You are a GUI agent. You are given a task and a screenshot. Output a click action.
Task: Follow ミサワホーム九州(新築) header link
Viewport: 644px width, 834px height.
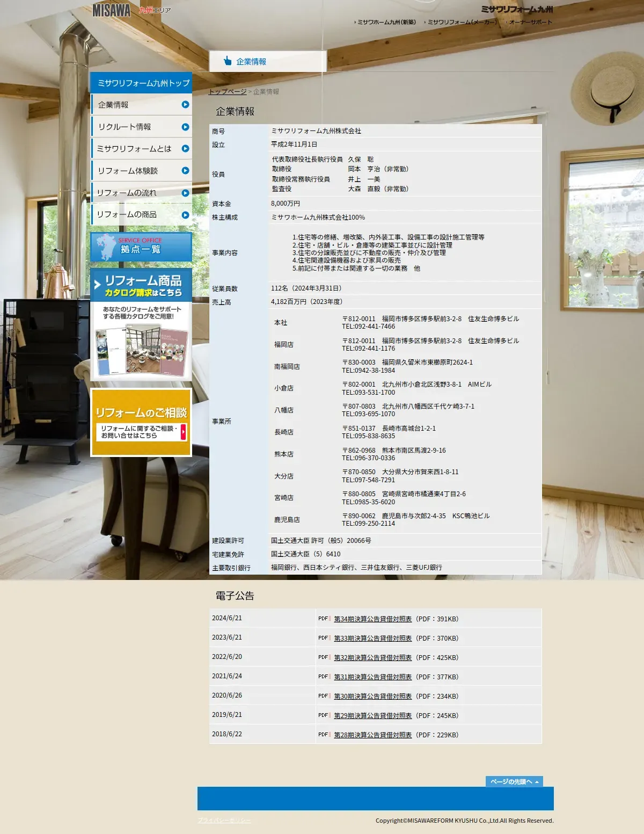coord(386,22)
